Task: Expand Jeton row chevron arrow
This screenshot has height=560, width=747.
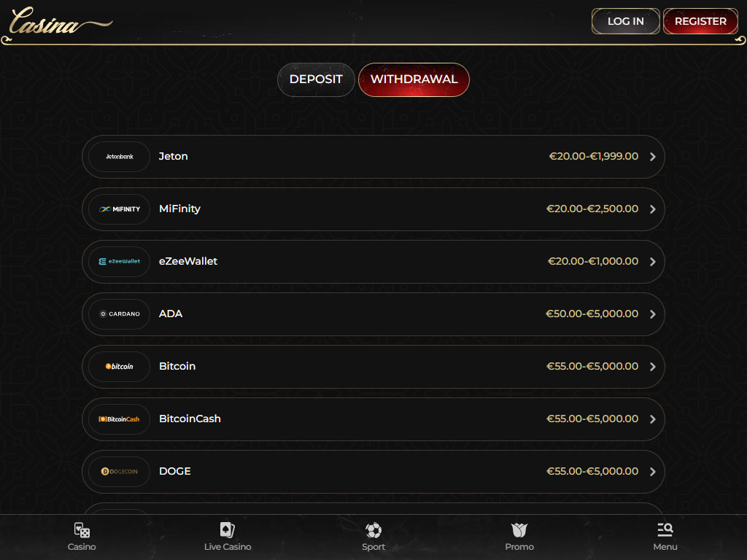Action: tap(652, 157)
